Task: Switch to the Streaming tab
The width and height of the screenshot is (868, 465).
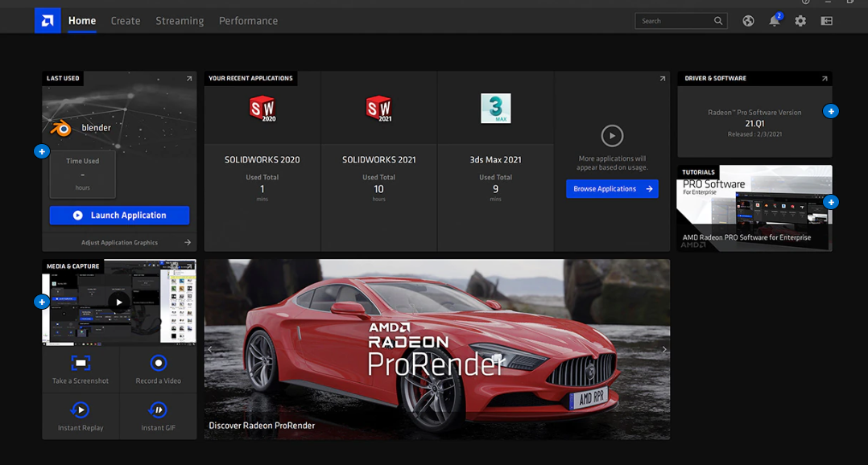Action: click(180, 21)
